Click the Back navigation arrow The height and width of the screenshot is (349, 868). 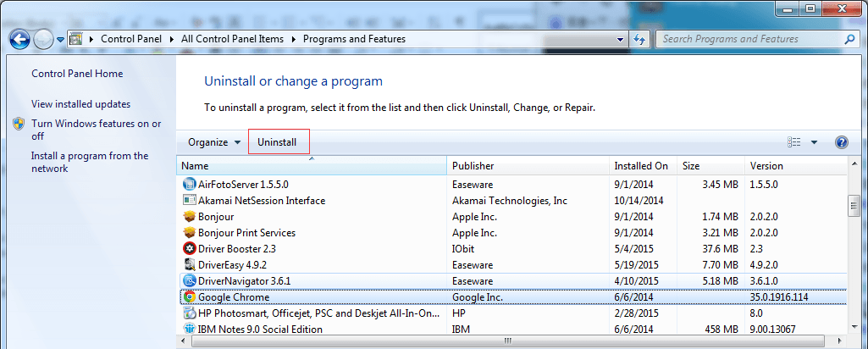tap(19, 39)
